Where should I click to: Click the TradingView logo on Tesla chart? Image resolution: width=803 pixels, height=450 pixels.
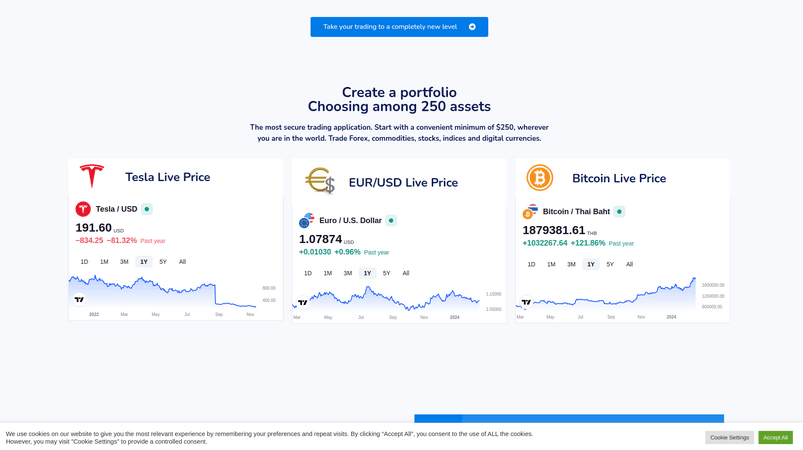click(x=79, y=299)
